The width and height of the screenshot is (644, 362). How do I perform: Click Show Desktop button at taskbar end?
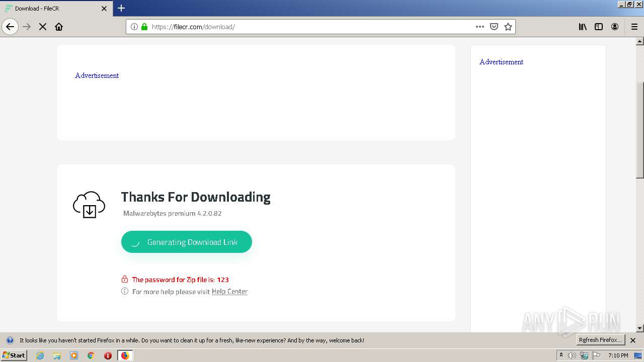coord(638,355)
